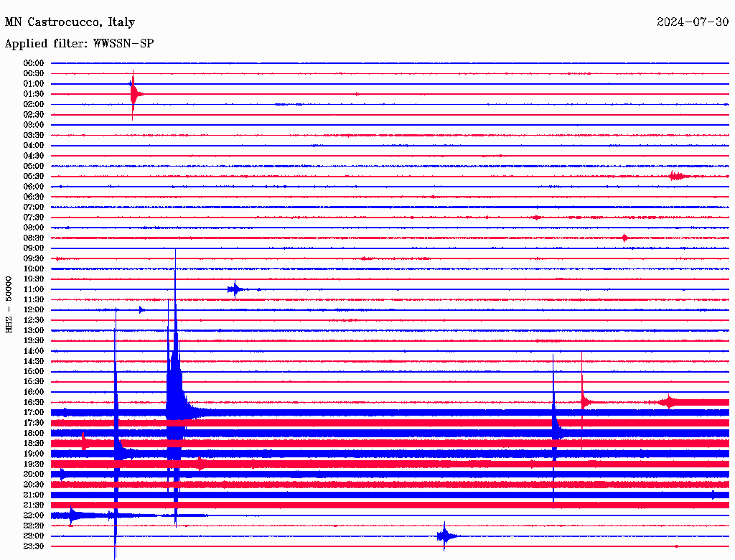Viewport: 735px width, 560px height.
Task: Select the 18:30 time label
Action: pos(33,443)
